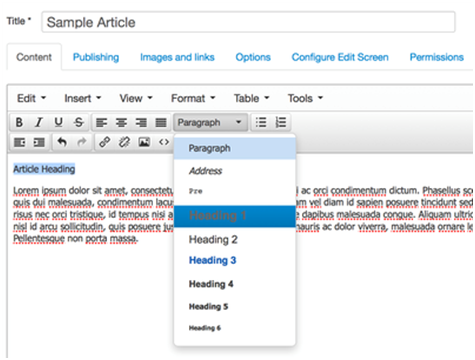Insert a numbered list
Screen dimensions: 475x360
281,122
